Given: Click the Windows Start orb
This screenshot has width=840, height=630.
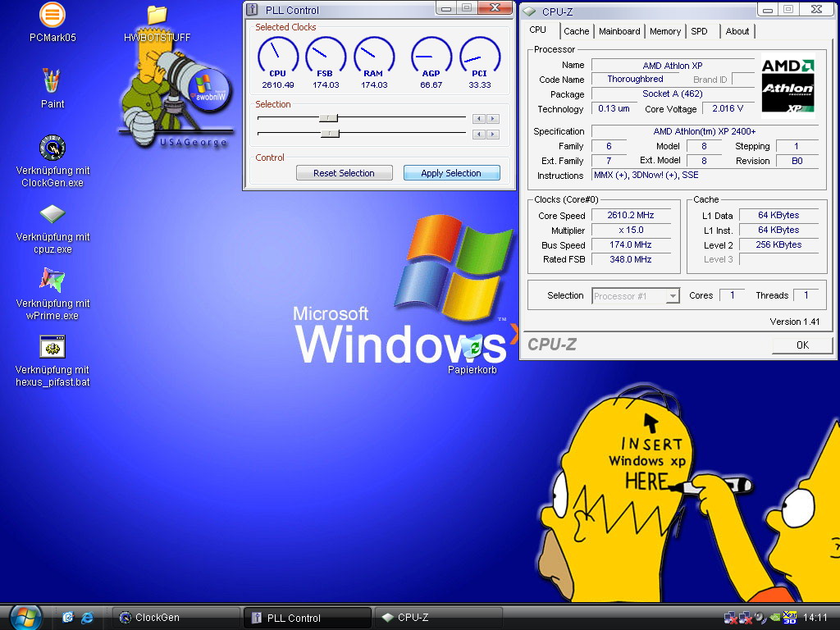Looking at the screenshot, I should click(x=25, y=617).
